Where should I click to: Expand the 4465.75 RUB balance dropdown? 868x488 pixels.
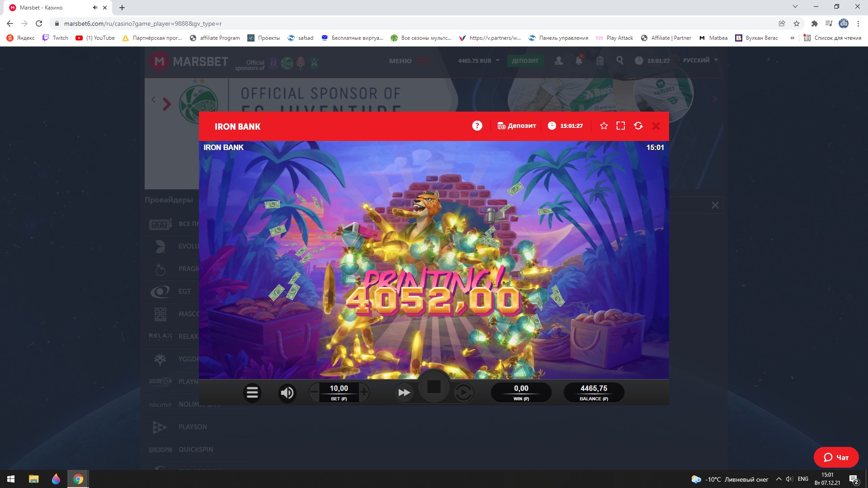479,61
